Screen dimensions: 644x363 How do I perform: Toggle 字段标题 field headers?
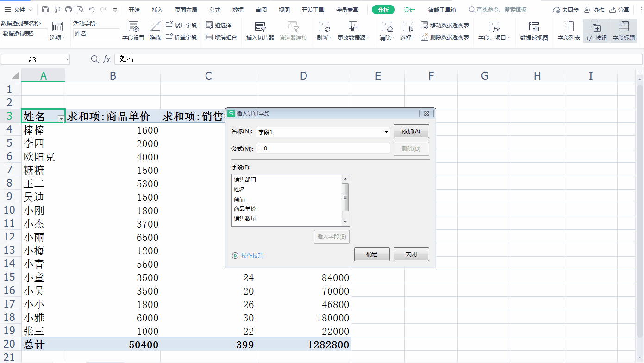coord(624,31)
